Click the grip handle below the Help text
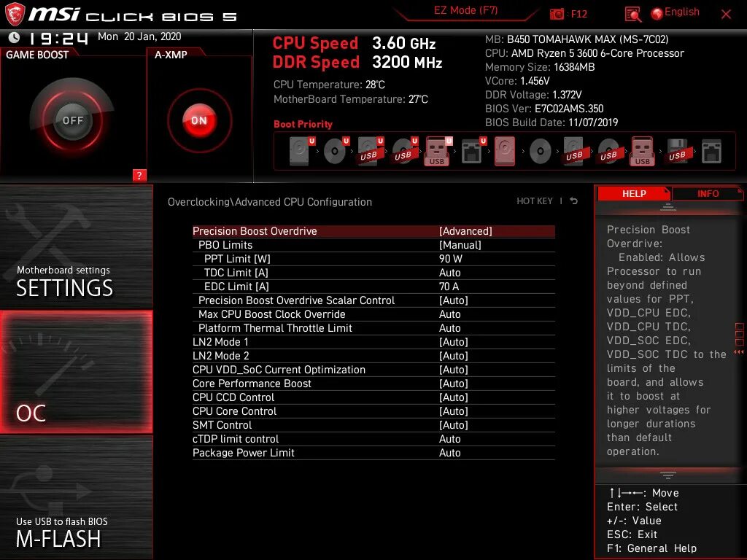The height and width of the screenshot is (560, 747). pyautogui.click(x=668, y=475)
